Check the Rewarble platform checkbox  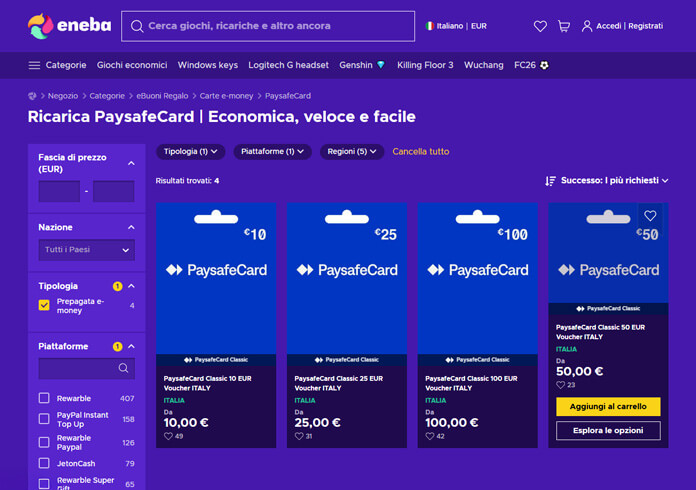click(x=44, y=398)
